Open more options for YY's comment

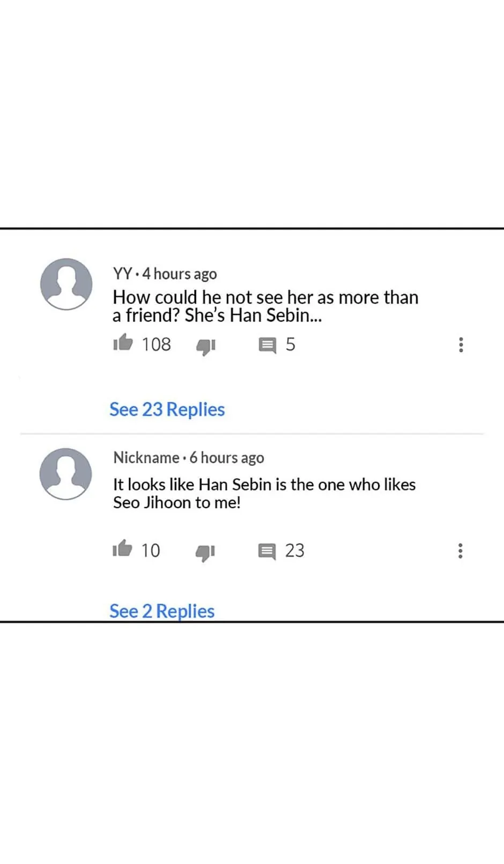point(461,345)
